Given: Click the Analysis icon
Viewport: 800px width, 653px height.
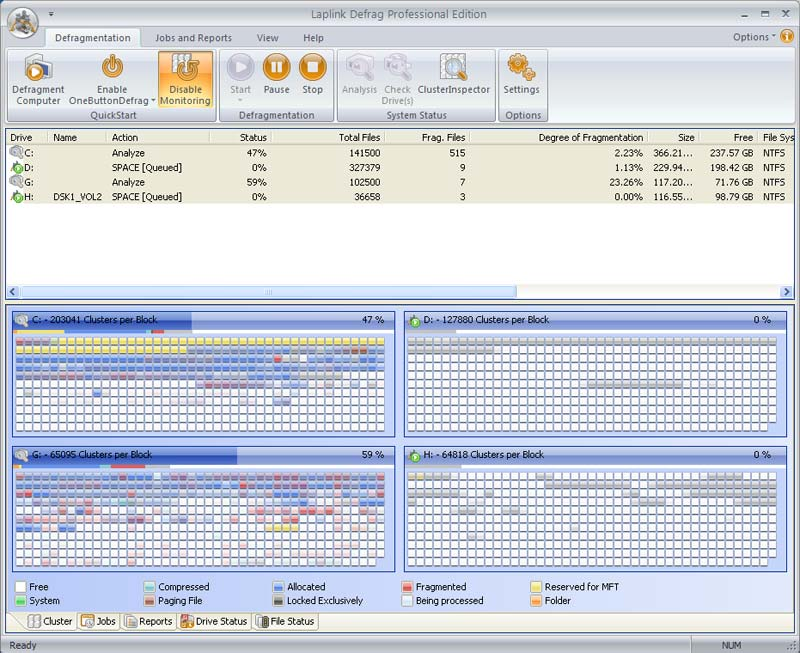Looking at the screenshot, I should tap(360, 67).
